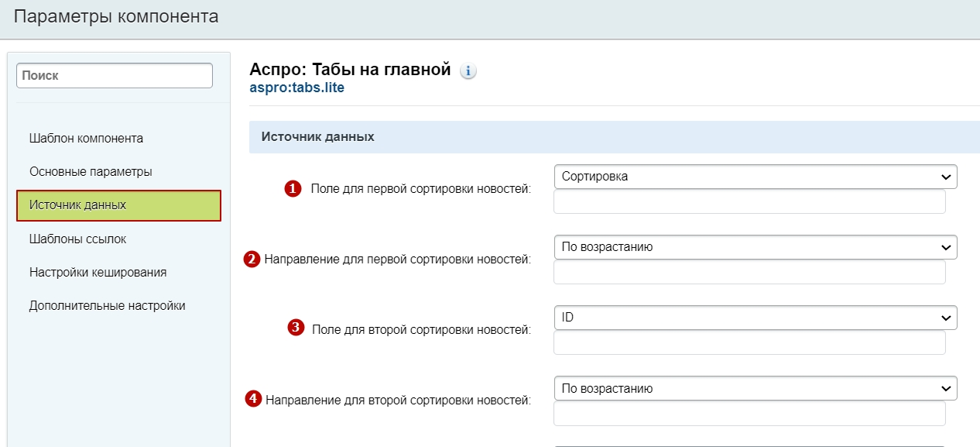Click the label Поле для первой сортировки новостей
This screenshot has width=980, height=447.
pyautogui.click(x=420, y=188)
